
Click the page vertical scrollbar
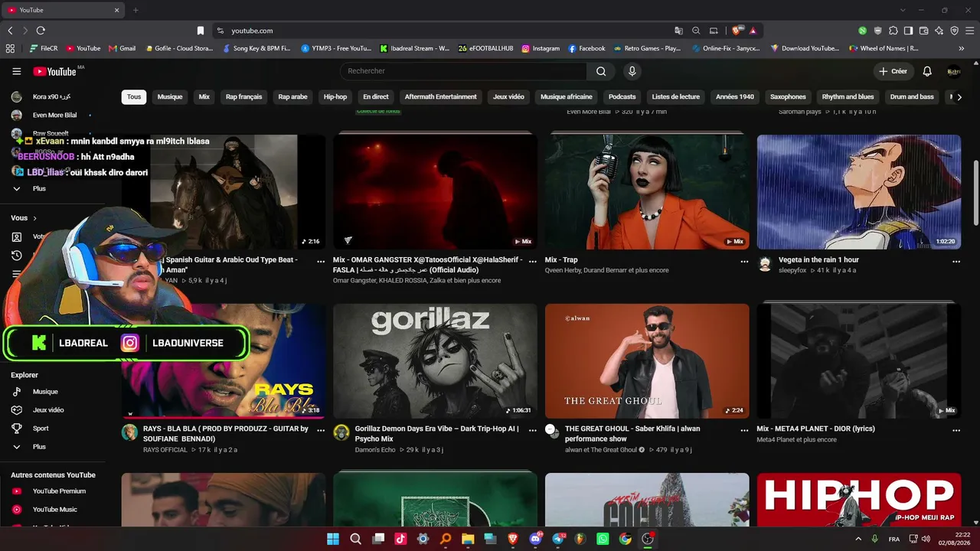pos(975,191)
